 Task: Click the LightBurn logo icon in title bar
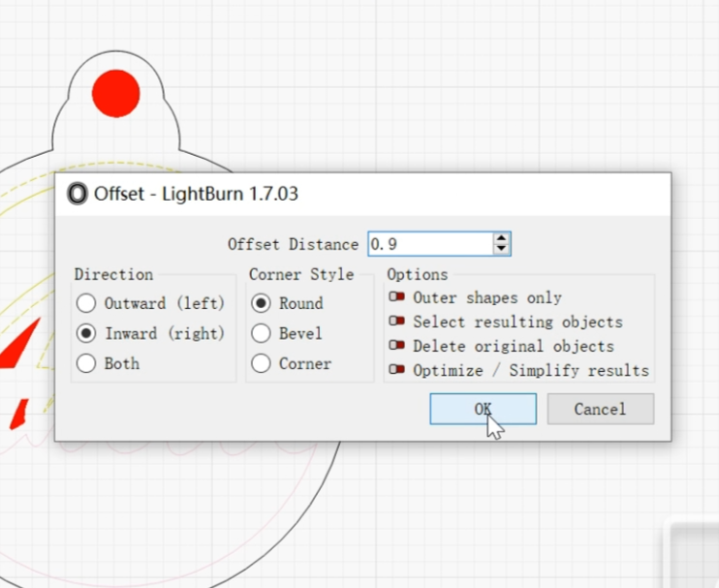point(78,194)
